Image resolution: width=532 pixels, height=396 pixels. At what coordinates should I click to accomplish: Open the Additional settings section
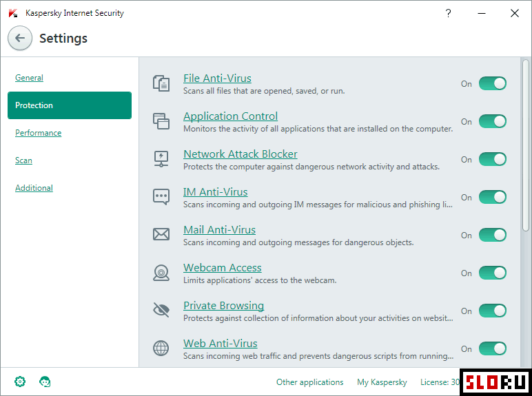click(x=34, y=188)
